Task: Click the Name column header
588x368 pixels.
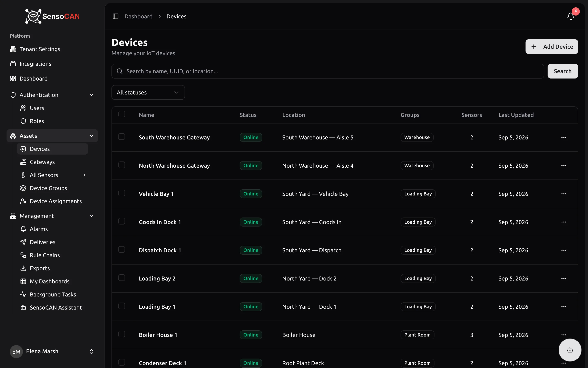Action: (x=147, y=115)
